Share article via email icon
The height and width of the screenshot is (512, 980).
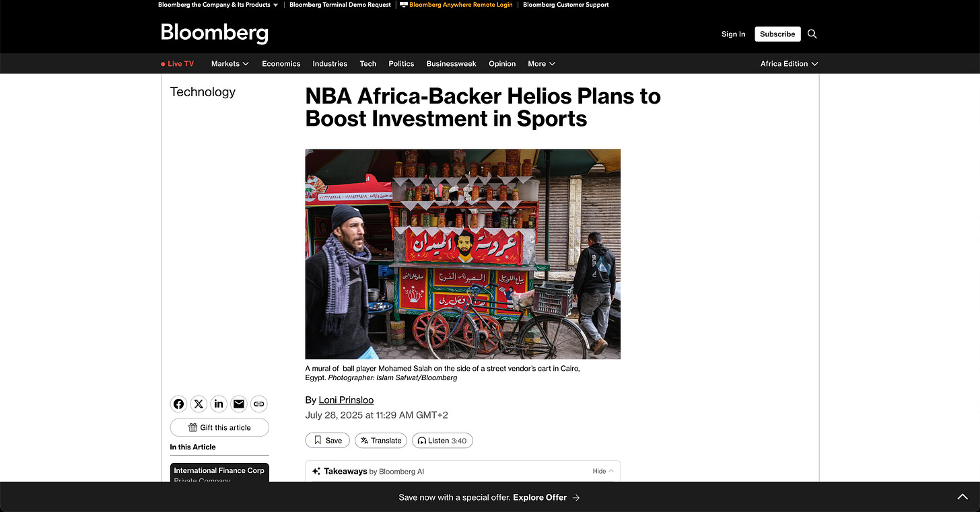click(239, 404)
